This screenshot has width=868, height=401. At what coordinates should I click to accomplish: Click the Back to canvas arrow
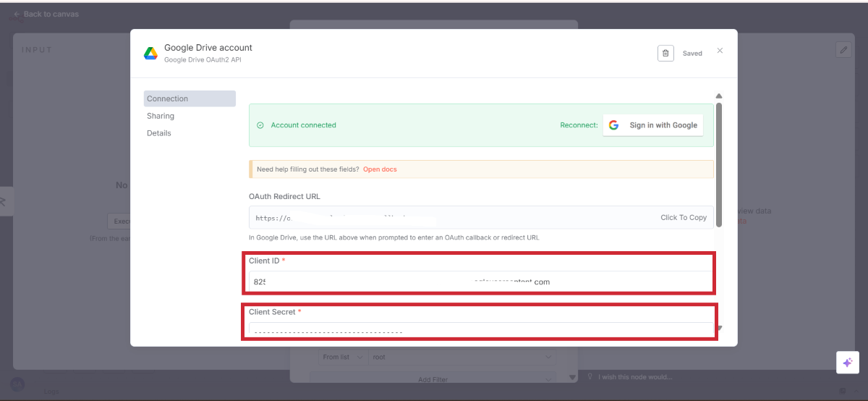click(17, 14)
